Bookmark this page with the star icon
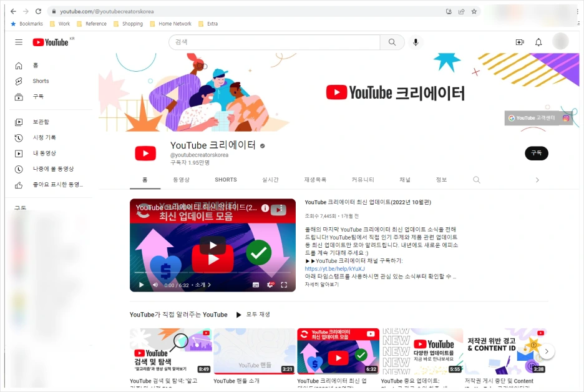The image size is (584, 392). click(474, 12)
